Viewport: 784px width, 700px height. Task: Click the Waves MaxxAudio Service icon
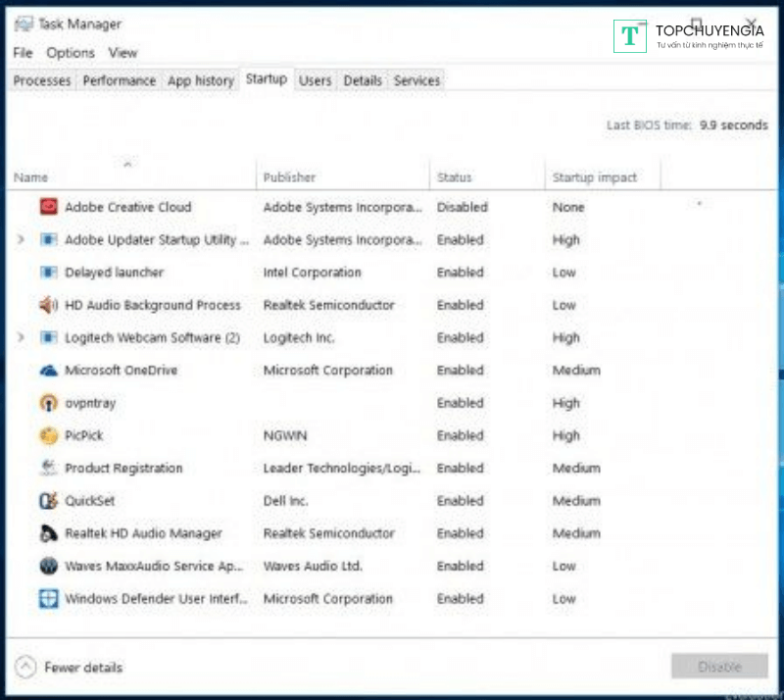tap(49, 567)
